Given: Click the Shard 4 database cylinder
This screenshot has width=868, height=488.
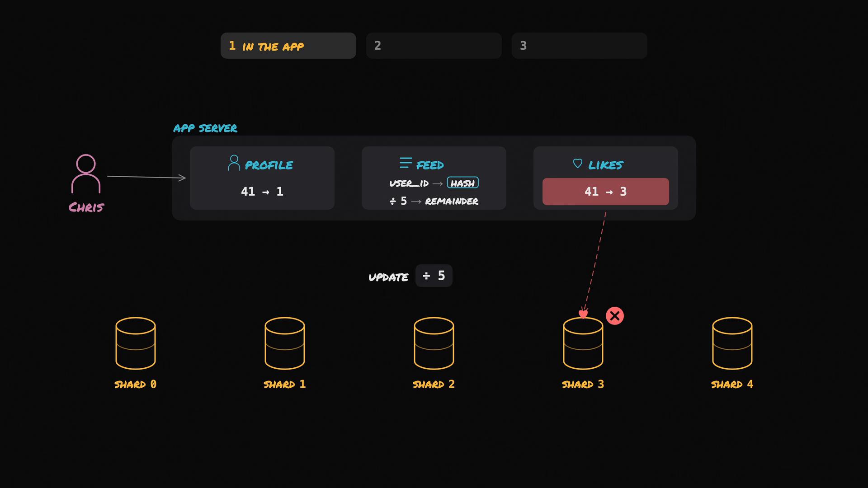Looking at the screenshot, I should click(x=732, y=343).
